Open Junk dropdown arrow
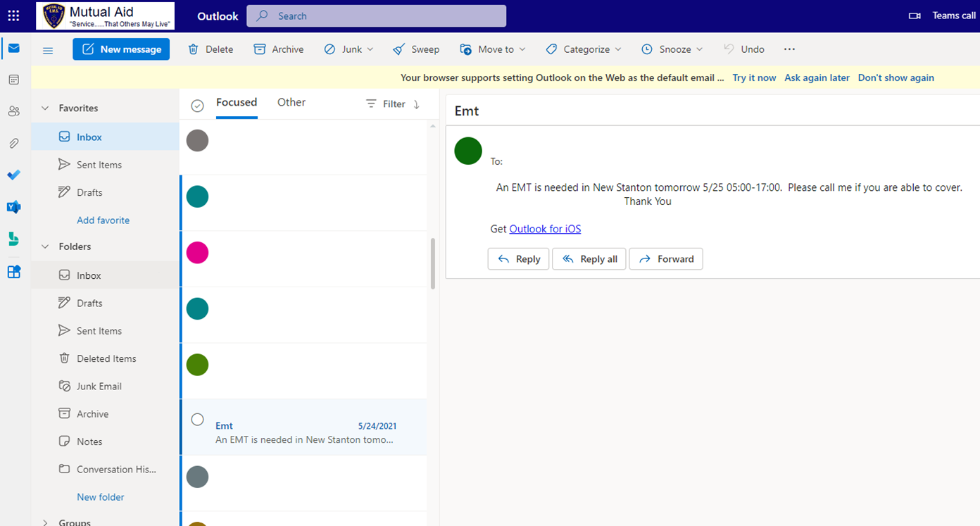980x526 pixels. (x=370, y=49)
